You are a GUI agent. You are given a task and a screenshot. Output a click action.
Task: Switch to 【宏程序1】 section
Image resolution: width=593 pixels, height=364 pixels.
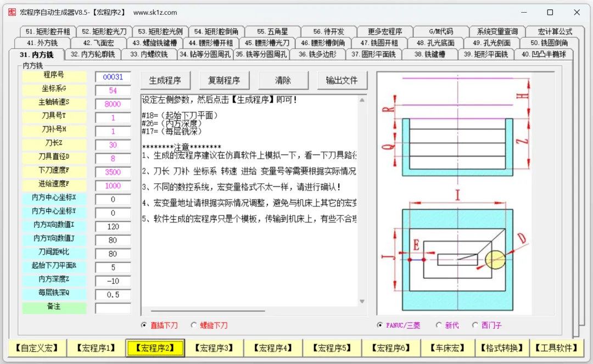pyautogui.click(x=96, y=348)
